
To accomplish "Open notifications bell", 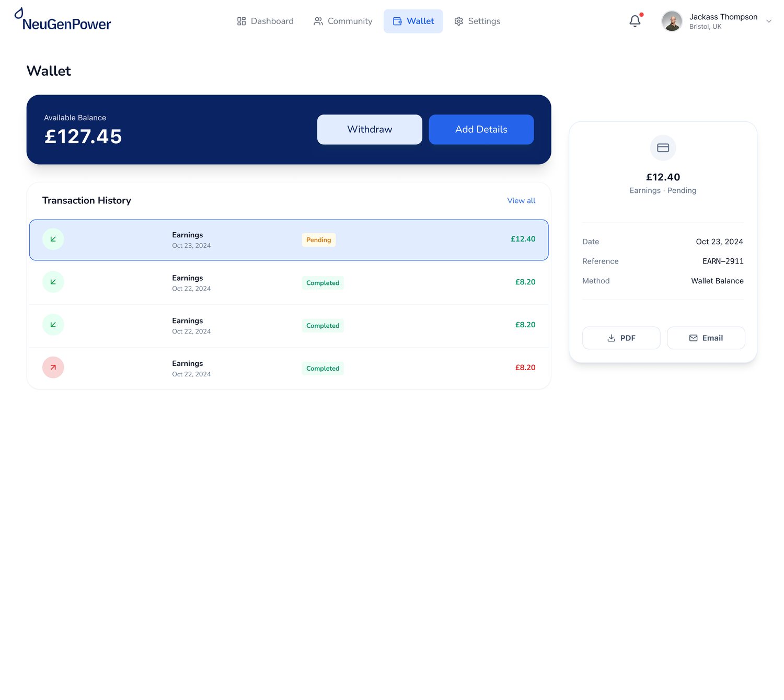I will point(635,21).
